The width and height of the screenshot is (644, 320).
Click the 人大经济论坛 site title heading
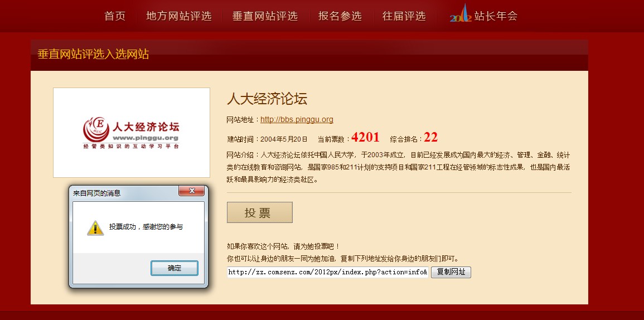[267, 99]
